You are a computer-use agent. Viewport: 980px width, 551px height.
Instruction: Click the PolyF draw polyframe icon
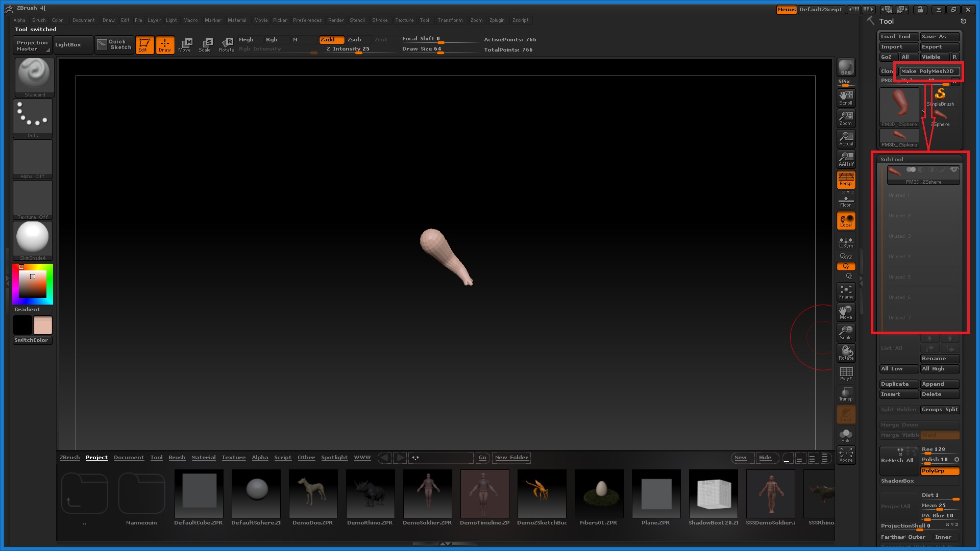pyautogui.click(x=846, y=373)
